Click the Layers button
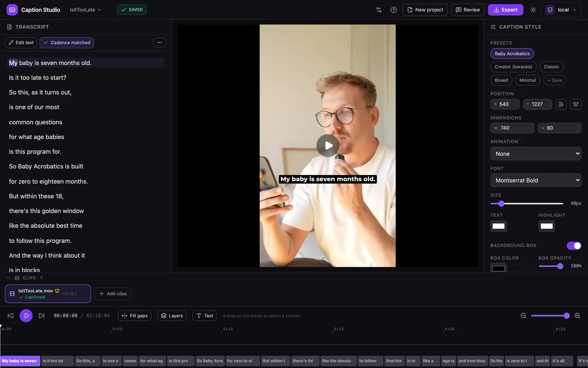 [172, 316]
